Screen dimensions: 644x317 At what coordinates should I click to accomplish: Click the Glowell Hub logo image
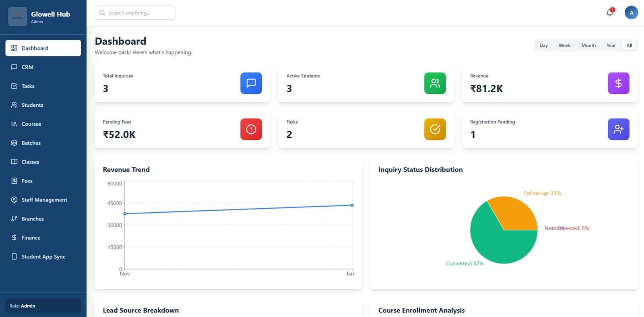18,17
